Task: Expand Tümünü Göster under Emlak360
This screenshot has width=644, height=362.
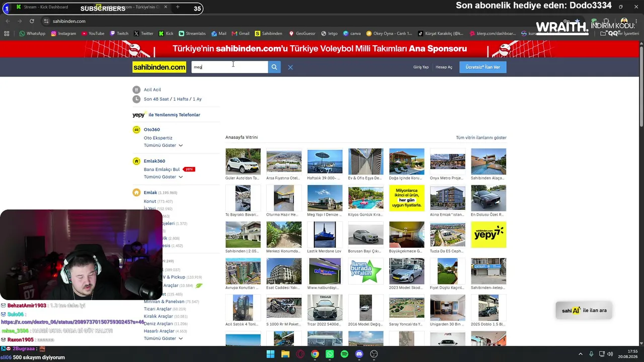Action: (x=163, y=177)
